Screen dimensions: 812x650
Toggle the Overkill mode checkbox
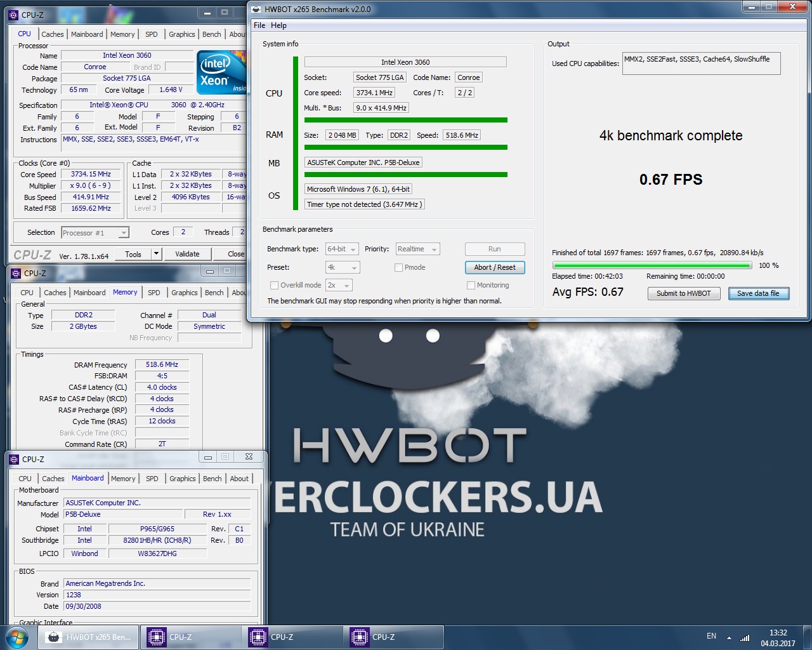pos(274,285)
